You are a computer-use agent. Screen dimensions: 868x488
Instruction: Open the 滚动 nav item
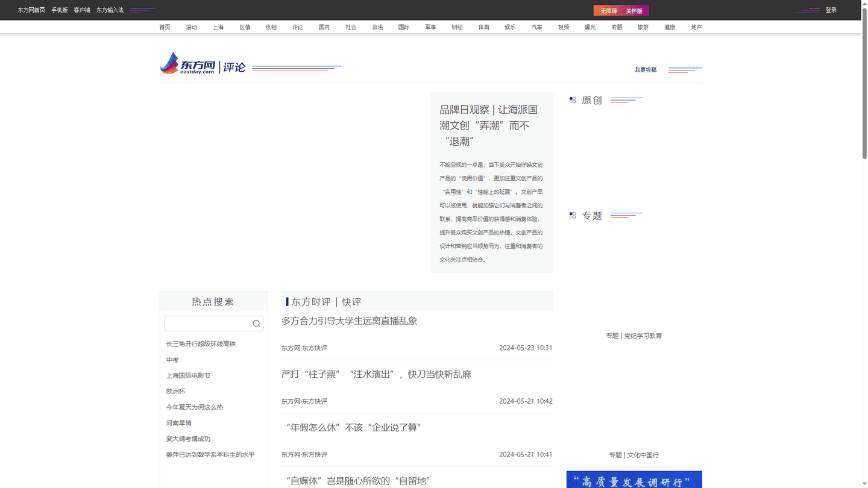[x=192, y=27]
